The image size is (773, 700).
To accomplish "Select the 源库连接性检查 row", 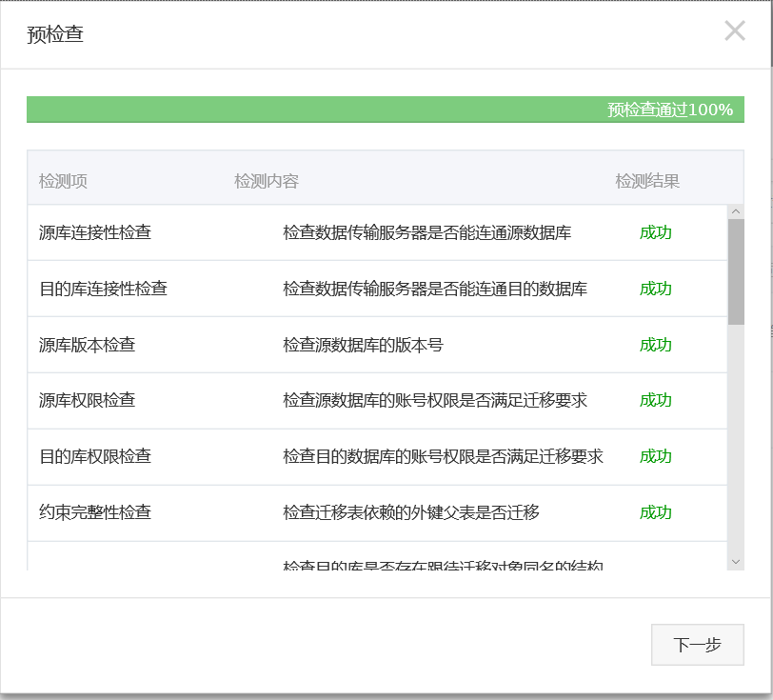I will (95, 232).
